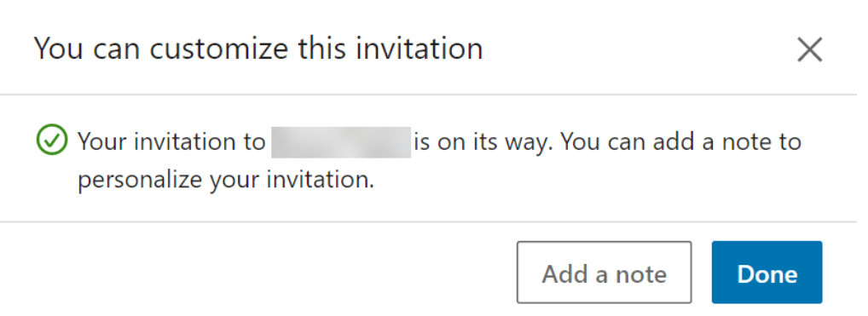
Task: Select the white outlined Add a note button
Action: pyautogui.click(x=604, y=273)
